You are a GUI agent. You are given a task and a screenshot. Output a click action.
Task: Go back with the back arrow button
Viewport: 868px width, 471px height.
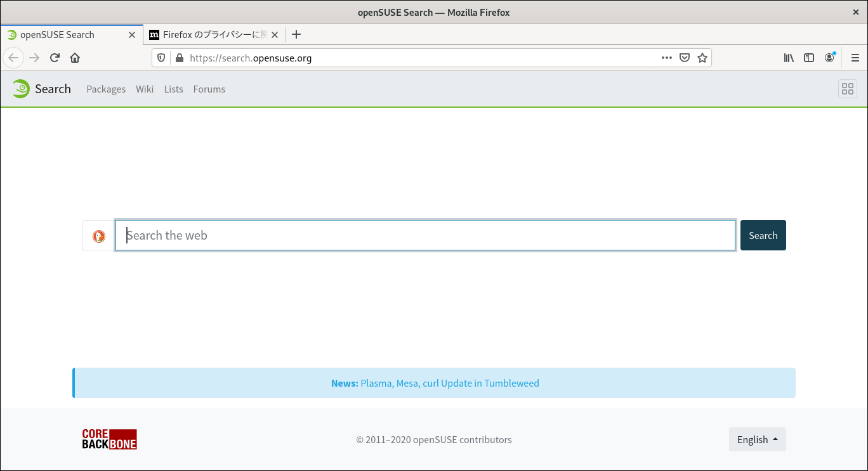pyautogui.click(x=13, y=58)
